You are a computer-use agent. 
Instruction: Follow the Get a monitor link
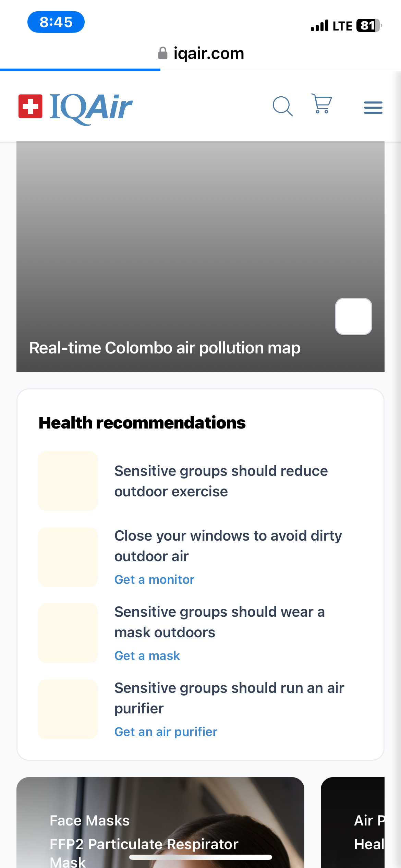click(154, 579)
